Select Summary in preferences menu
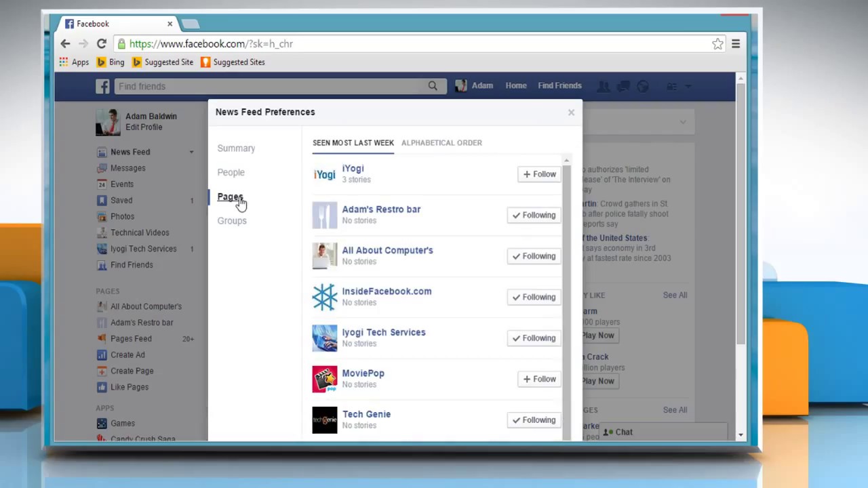This screenshot has width=868, height=488. tap(236, 148)
